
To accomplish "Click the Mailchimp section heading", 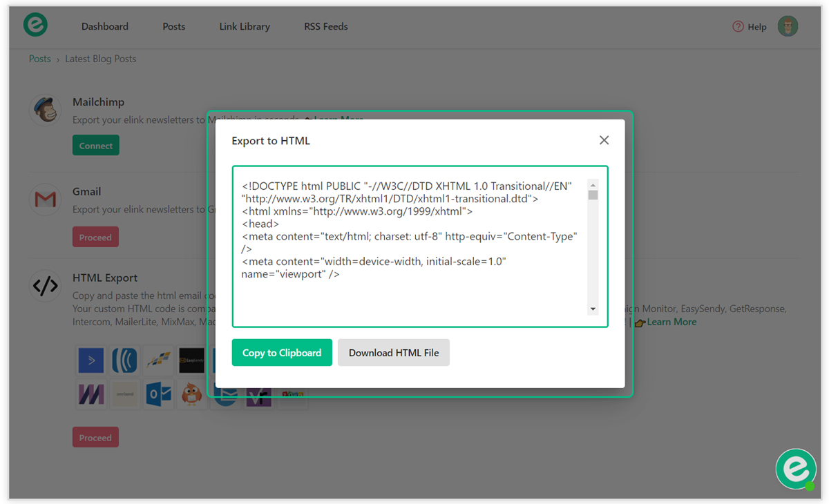I will click(99, 102).
